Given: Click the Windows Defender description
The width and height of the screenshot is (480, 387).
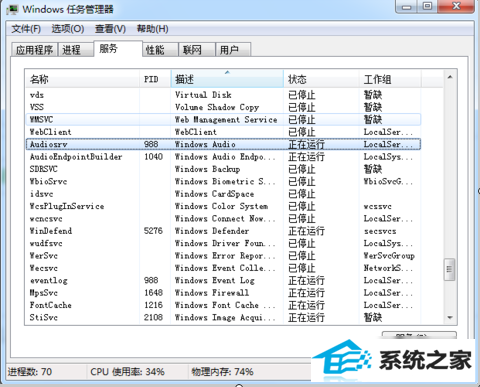Looking at the screenshot, I should (212, 231).
